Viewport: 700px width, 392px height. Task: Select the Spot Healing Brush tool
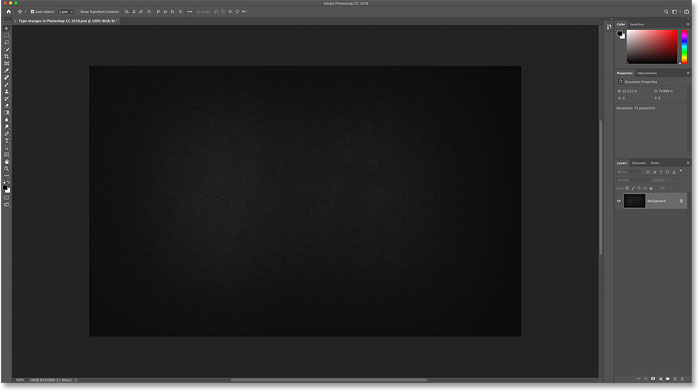pos(7,78)
